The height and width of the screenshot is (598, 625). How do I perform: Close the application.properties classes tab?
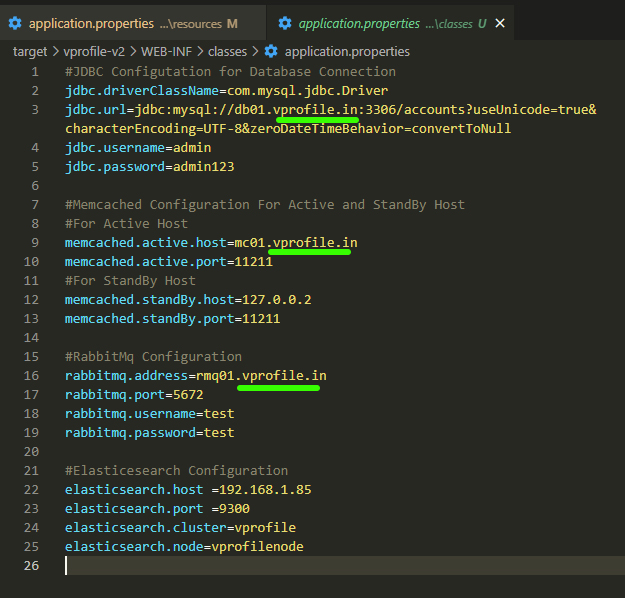pyautogui.click(x=500, y=24)
